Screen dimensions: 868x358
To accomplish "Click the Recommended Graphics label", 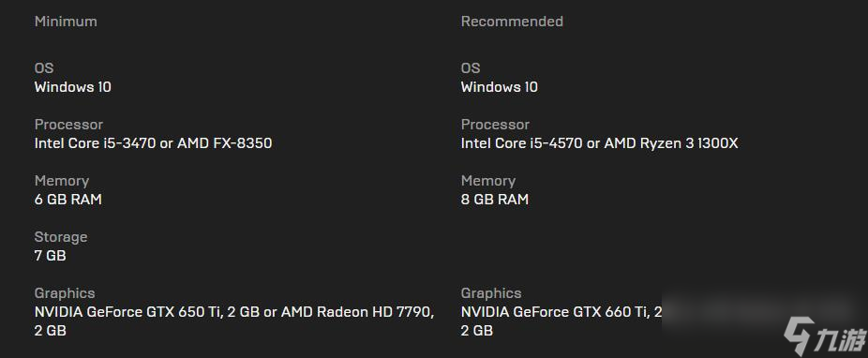I will pyautogui.click(x=491, y=293).
